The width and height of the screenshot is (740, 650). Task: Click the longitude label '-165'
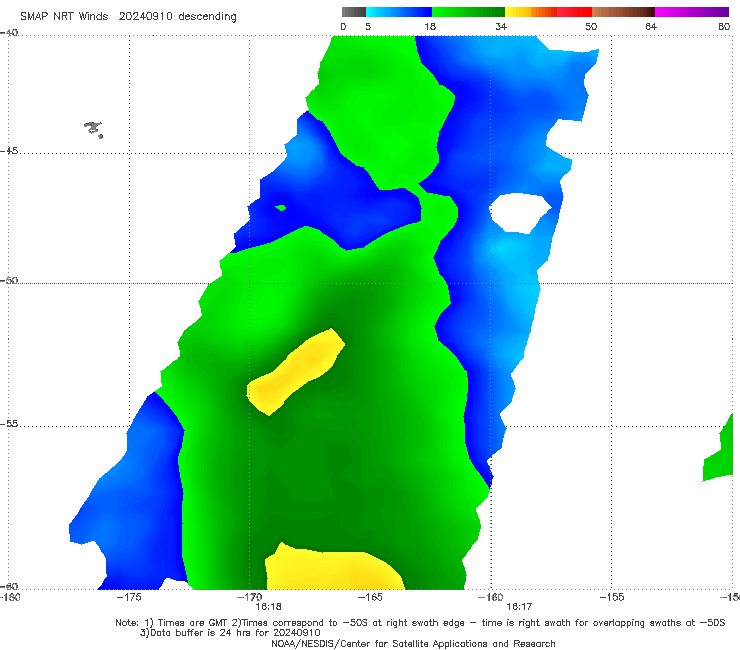point(370,597)
